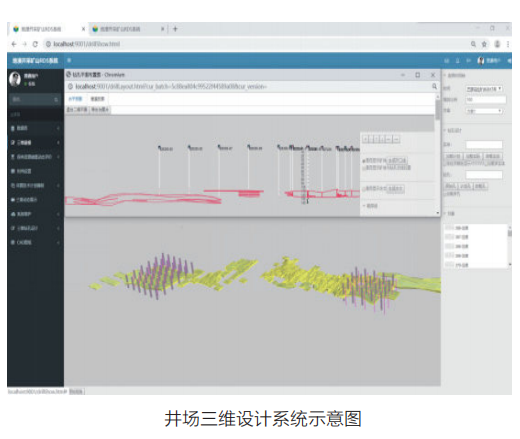520x439 pixels.
Task: Reload the page with the browser refresh icon
Action: tap(35, 44)
